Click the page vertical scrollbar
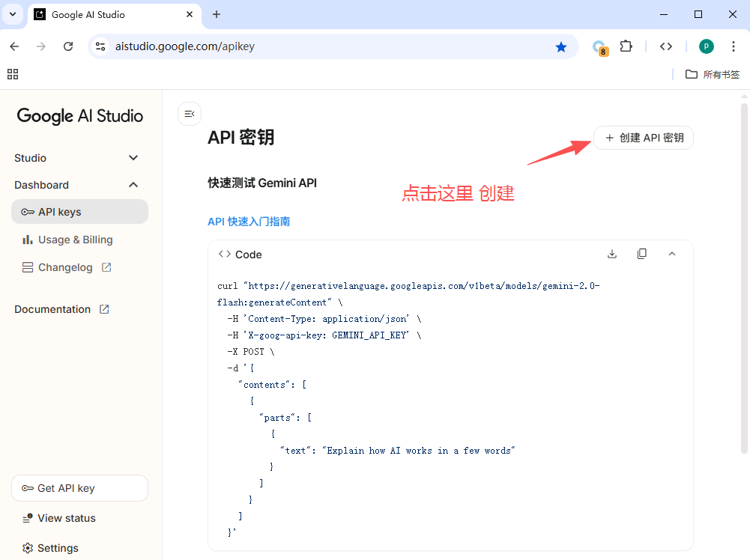Image resolution: width=750 pixels, height=560 pixels. (744, 277)
